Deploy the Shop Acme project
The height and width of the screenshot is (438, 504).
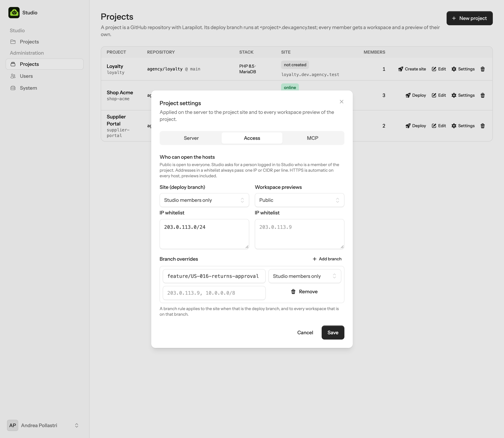pyautogui.click(x=416, y=95)
